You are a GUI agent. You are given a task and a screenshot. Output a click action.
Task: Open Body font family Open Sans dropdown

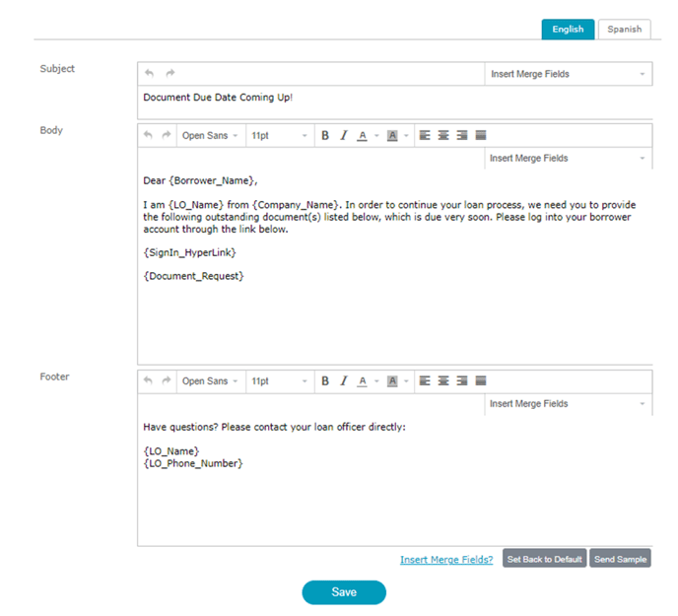(211, 135)
